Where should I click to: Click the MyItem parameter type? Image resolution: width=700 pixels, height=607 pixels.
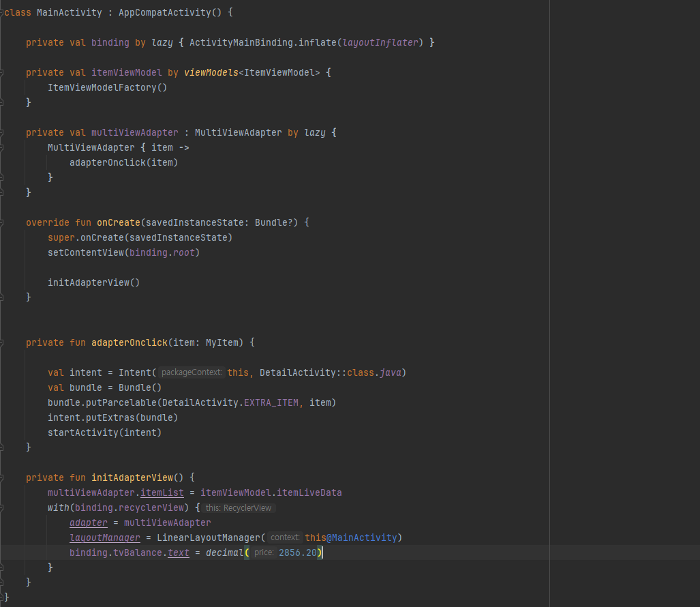pyautogui.click(x=222, y=342)
